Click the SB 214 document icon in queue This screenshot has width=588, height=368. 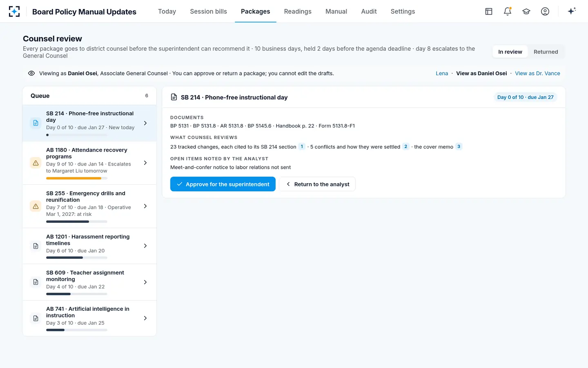click(36, 123)
